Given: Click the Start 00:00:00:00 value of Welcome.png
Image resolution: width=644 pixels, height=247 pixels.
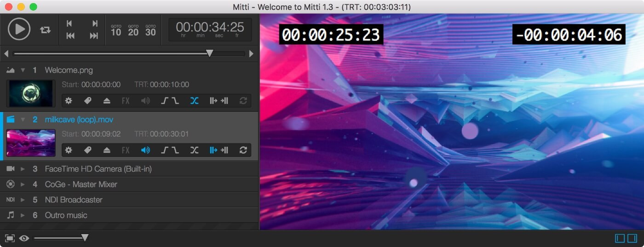Looking at the screenshot, I should coord(101,85).
